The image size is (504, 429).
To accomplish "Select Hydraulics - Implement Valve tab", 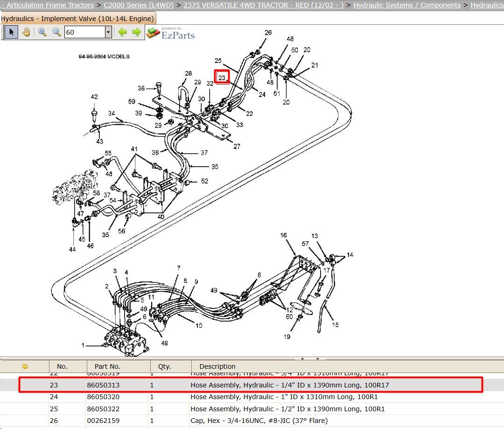I will [77, 19].
